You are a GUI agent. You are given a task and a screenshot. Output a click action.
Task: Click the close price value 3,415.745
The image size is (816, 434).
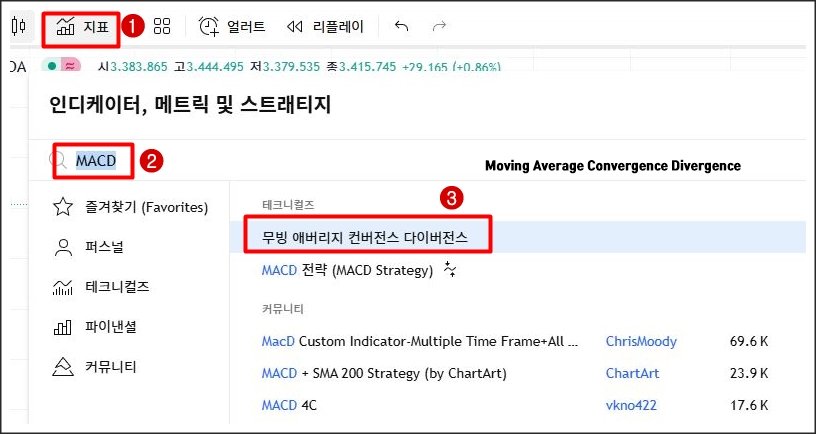[367, 67]
